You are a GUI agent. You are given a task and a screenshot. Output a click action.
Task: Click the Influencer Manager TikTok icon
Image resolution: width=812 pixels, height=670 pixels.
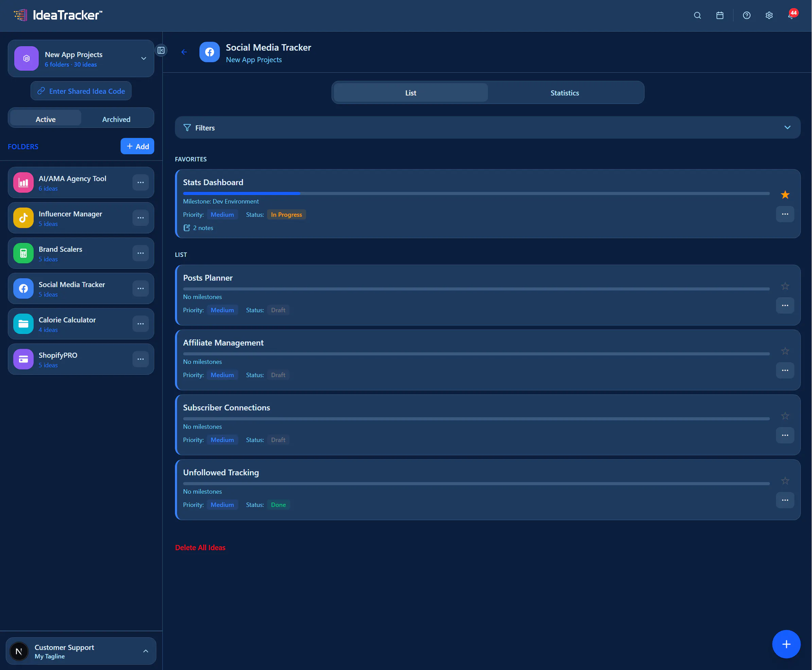23,218
